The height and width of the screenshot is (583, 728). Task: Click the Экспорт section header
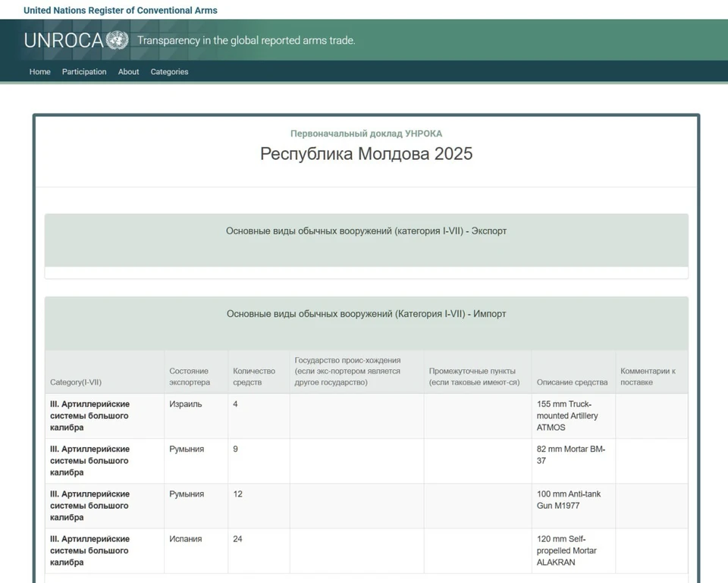366,240
